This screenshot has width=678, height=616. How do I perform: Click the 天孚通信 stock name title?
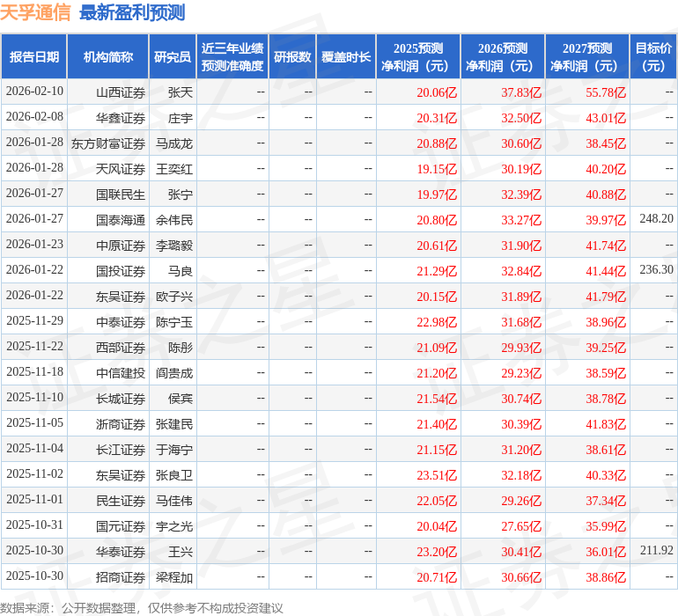coord(35,12)
